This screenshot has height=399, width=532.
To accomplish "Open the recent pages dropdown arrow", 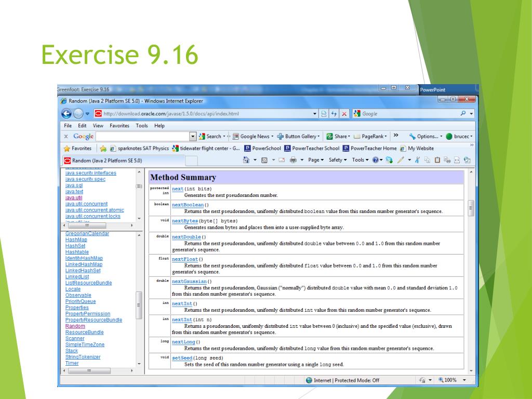I will tap(87, 114).
